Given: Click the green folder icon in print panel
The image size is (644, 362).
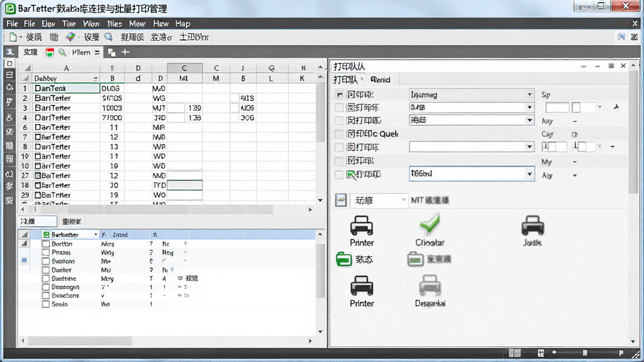Looking at the screenshot, I should click(343, 259).
